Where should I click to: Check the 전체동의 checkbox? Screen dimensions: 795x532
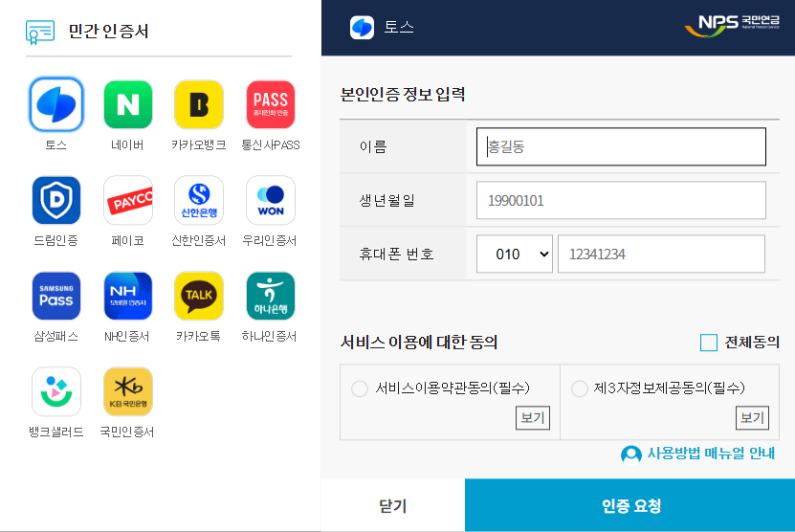point(708,343)
